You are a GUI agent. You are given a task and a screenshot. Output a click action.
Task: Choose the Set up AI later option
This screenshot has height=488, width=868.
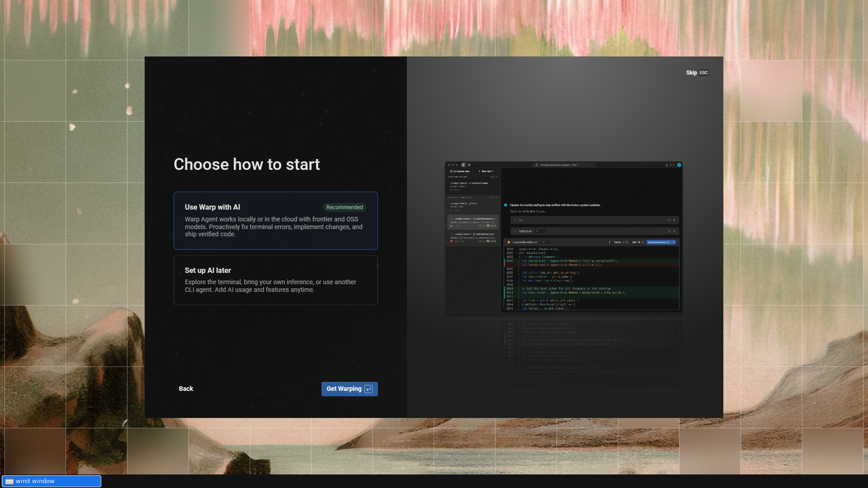coord(275,280)
